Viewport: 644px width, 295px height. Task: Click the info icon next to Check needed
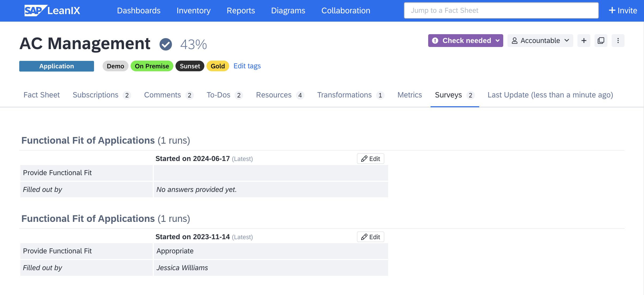(435, 40)
